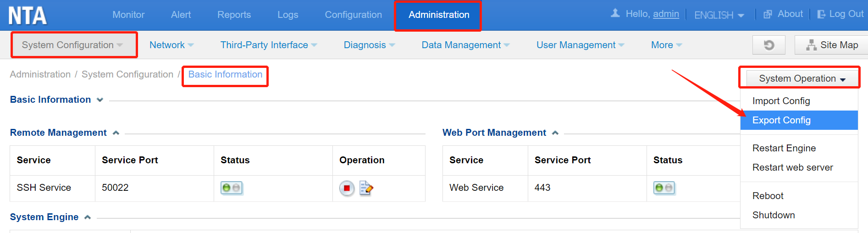
Task: Edit the SSH Service port settings
Action: (x=366, y=188)
